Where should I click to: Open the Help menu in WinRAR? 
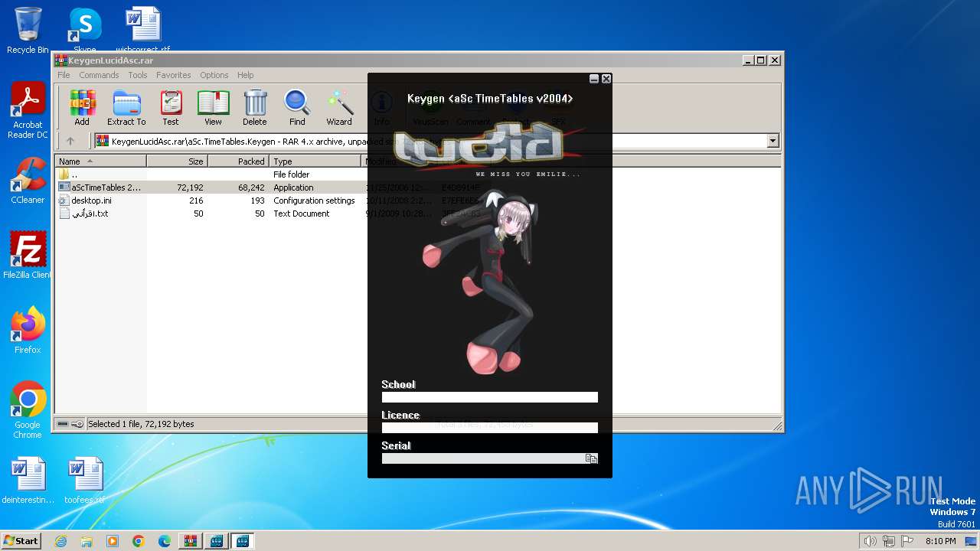coord(245,75)
